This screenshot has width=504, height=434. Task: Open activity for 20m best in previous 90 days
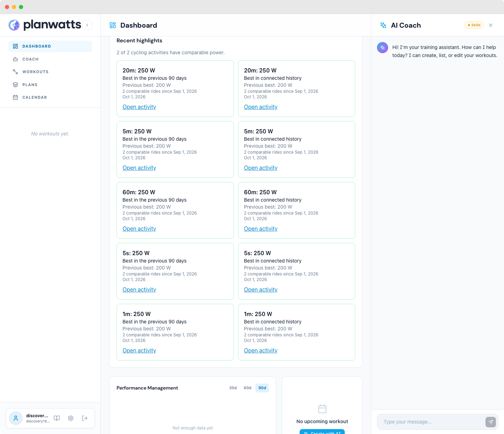click(139, 107)
